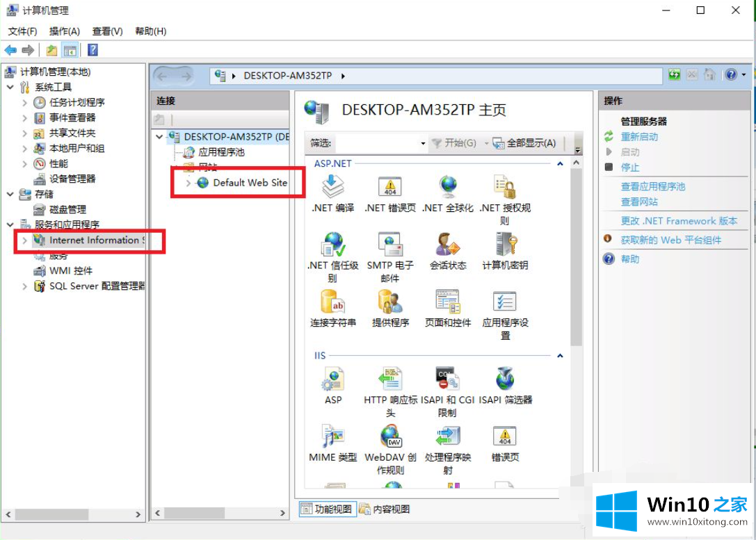This screenshot has width=756, height=540.
Task: Click the show/hide console tree toolbar icon
Action: 70,50
